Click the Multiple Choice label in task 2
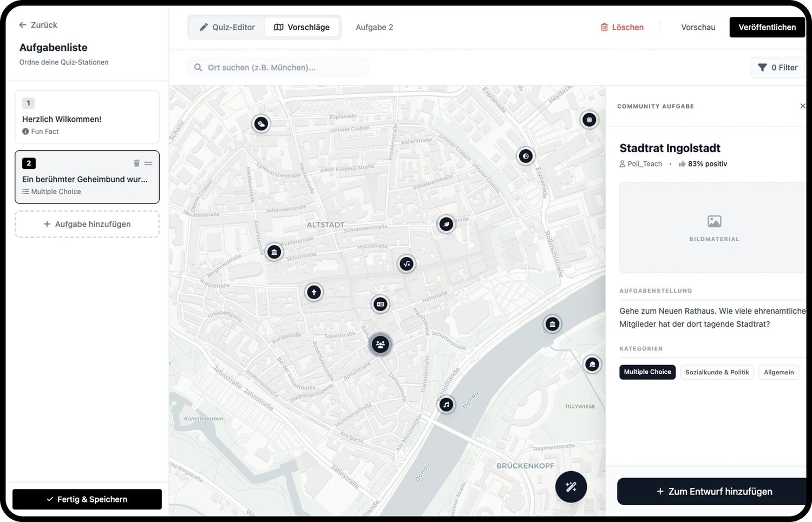The height and width of the screenshot is (522, 812). (51, 191)
